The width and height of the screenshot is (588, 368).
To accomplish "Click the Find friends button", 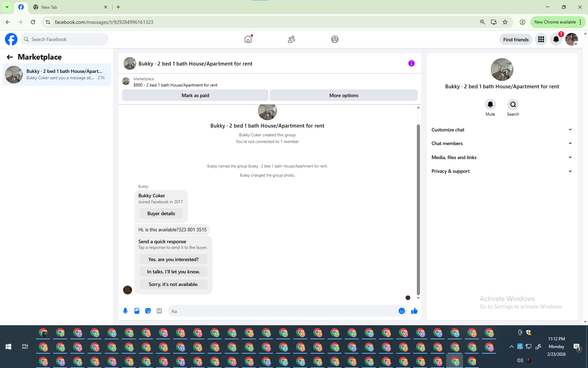I will 516,40.
